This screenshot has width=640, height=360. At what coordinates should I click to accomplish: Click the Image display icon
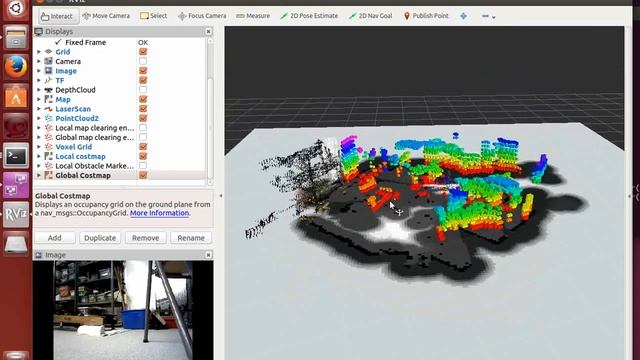[x=49, y=71]
